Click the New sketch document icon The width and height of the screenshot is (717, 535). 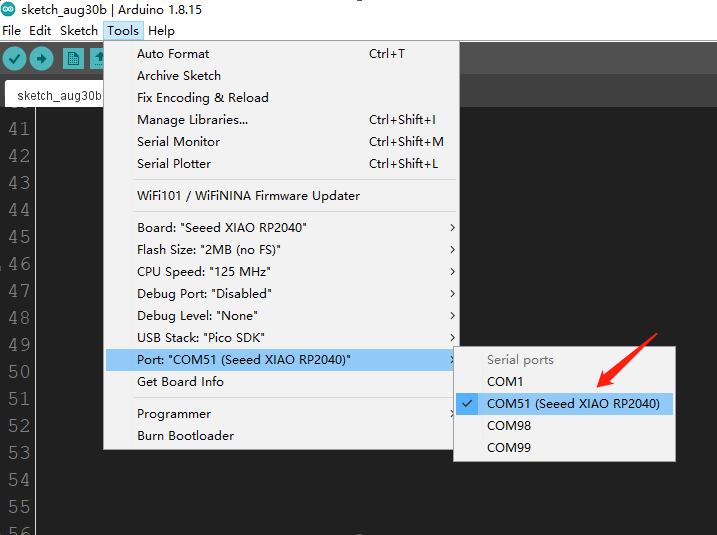click(x=73, y=59)
